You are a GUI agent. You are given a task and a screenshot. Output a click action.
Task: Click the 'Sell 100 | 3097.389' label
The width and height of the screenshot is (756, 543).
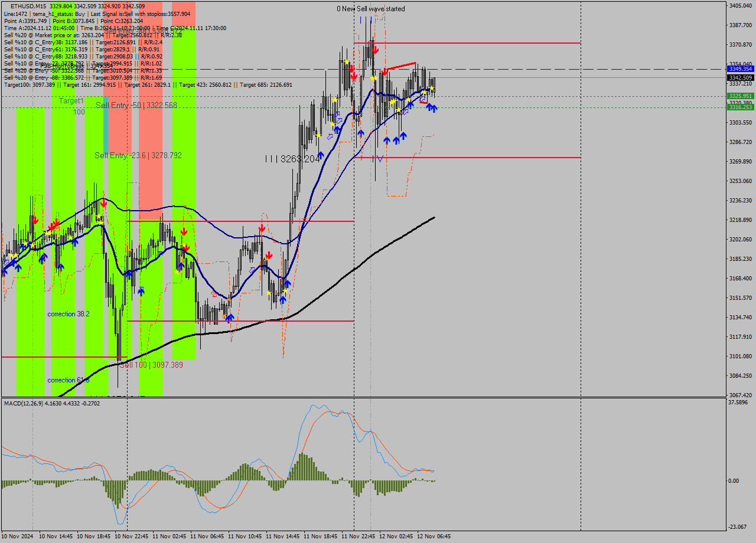151,365
